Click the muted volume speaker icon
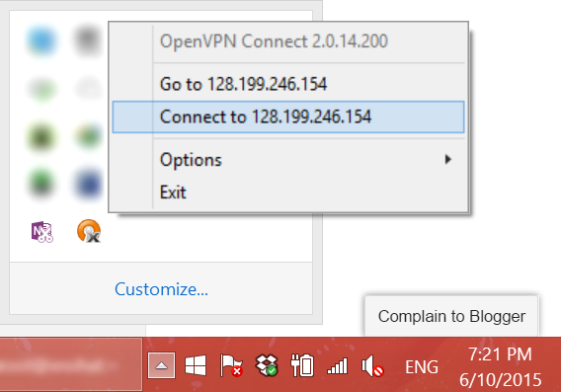 point(372,366)
